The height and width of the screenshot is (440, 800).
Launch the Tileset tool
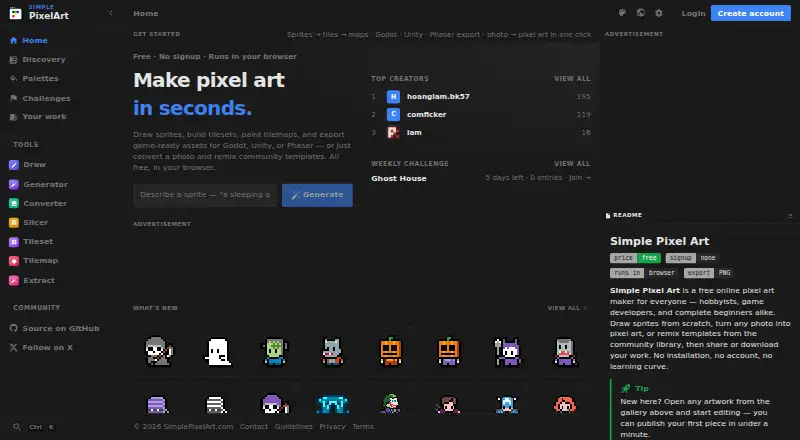pos(31,241)
